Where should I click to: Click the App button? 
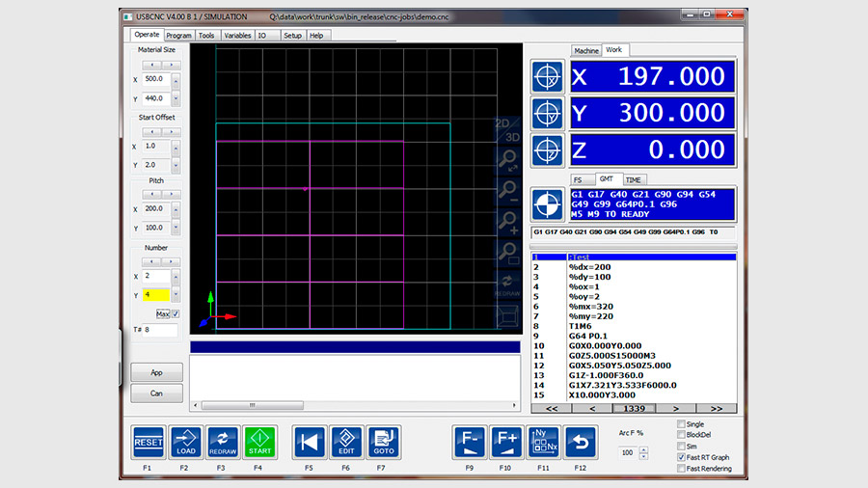tap(156, 372)
